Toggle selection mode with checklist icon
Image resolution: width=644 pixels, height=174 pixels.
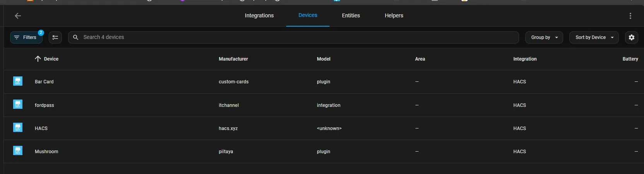pyautogui.click(x=55, y=37)
